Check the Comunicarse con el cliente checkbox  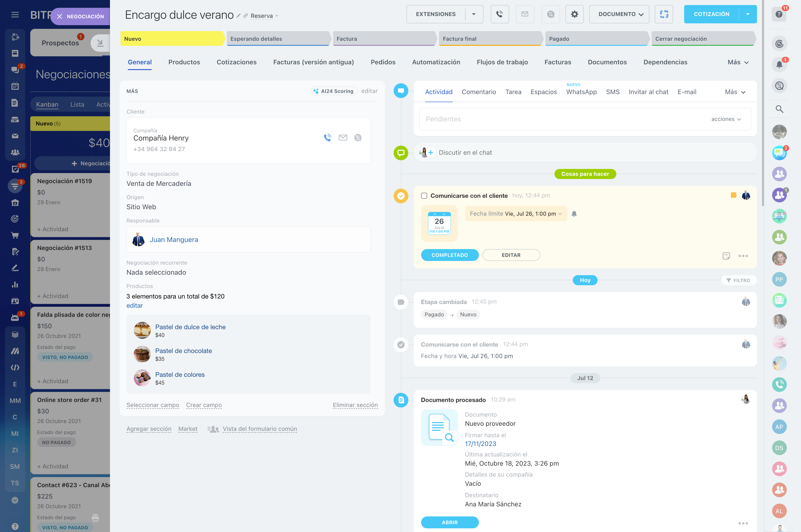tap(424, 196)
